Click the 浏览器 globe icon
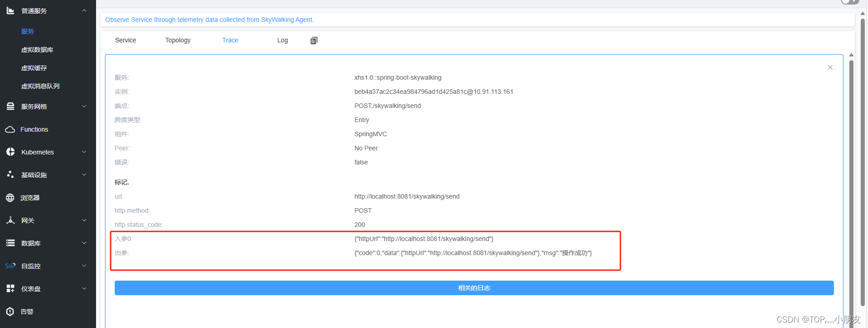Viewport: 868px width, 328px height. click(10, 198)
